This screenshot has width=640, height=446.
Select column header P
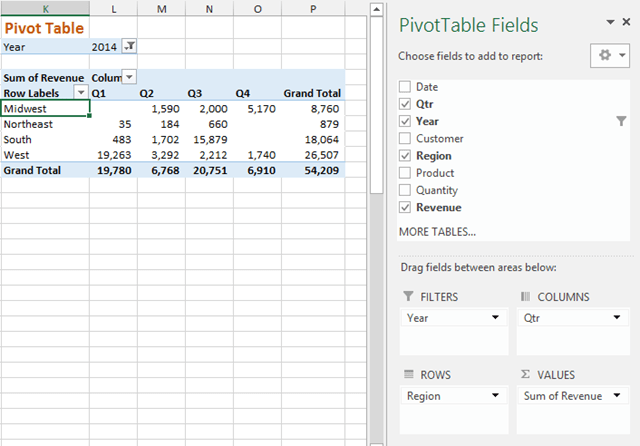[x=314, y=8]
